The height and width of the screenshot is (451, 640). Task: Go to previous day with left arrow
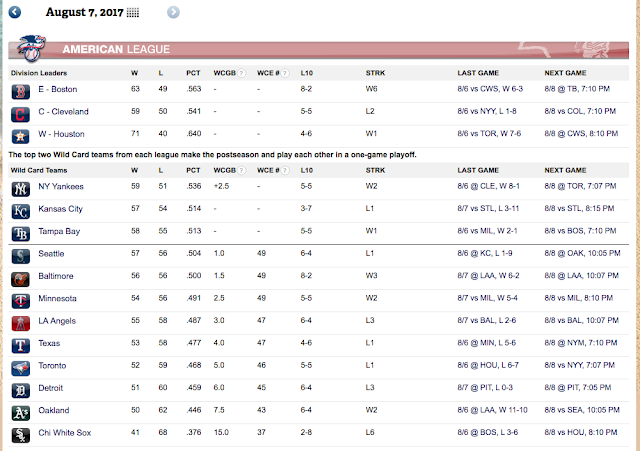(x=15, y=12)
